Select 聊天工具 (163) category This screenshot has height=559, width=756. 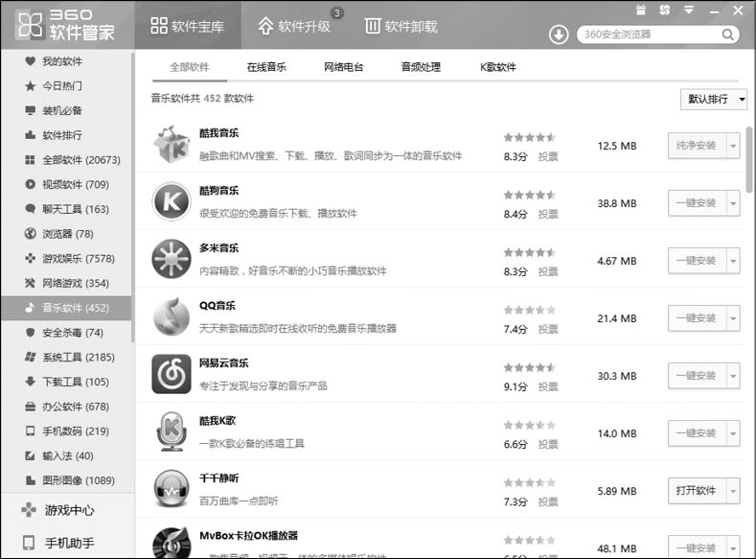point(66,209)
